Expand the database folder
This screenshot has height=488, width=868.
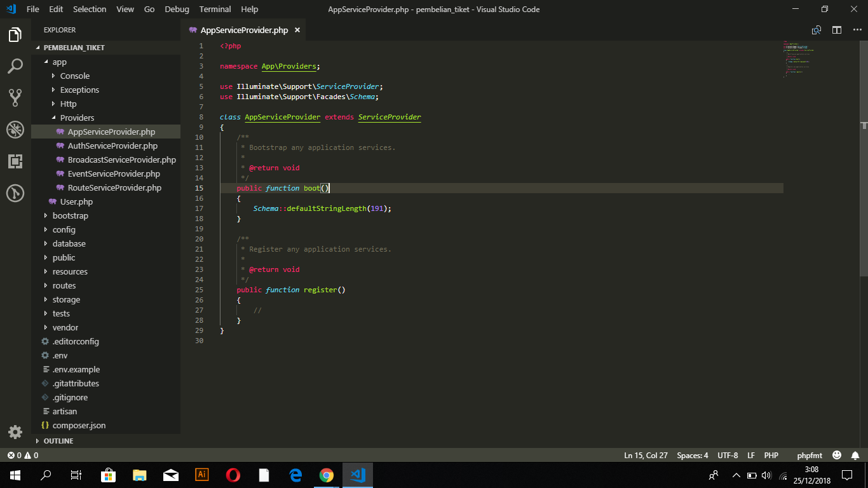pos(68,243)
